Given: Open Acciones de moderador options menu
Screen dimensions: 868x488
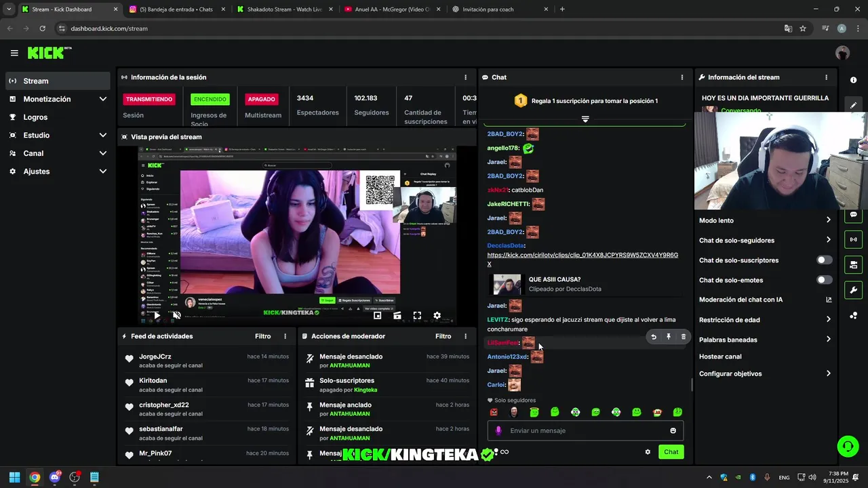Looking at the screenshot, I should tap(465, 336).
